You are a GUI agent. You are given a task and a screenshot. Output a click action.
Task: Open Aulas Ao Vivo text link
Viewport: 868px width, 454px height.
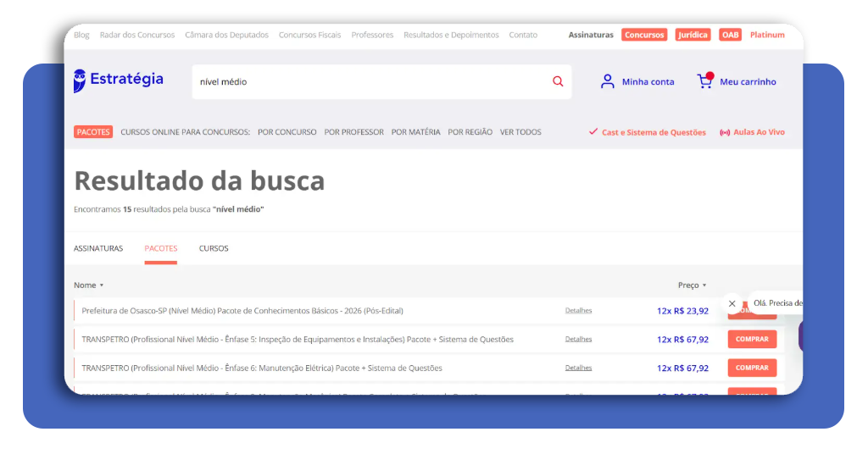click(x=759, y=132)
